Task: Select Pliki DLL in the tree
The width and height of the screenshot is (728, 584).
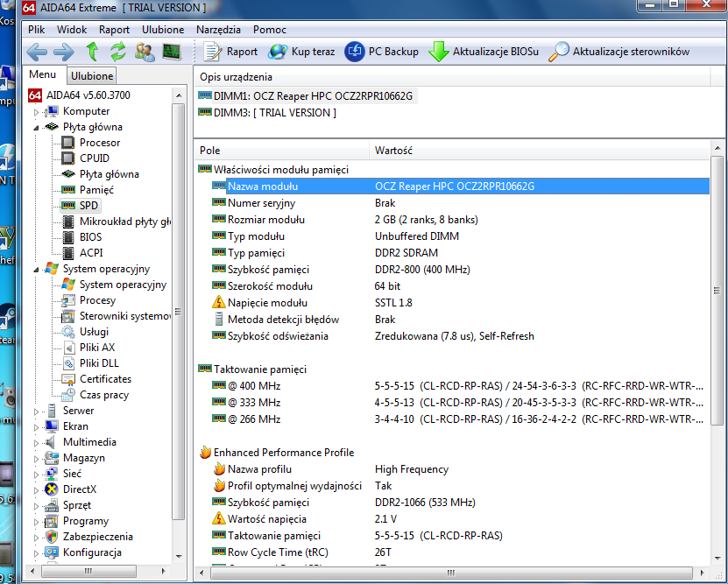Action: [x=99, y=363]
